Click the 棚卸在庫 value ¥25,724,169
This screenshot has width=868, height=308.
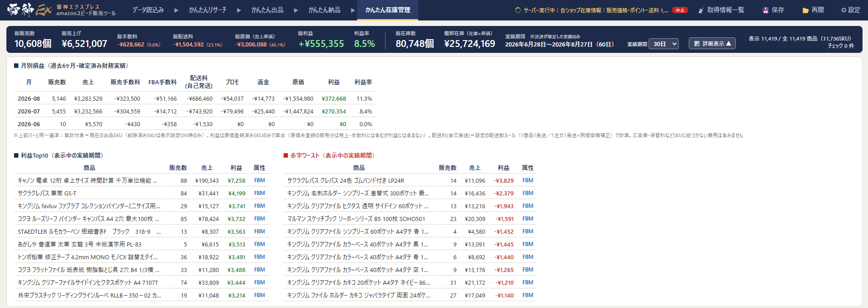pyautogui.click(x=470, y=44)
